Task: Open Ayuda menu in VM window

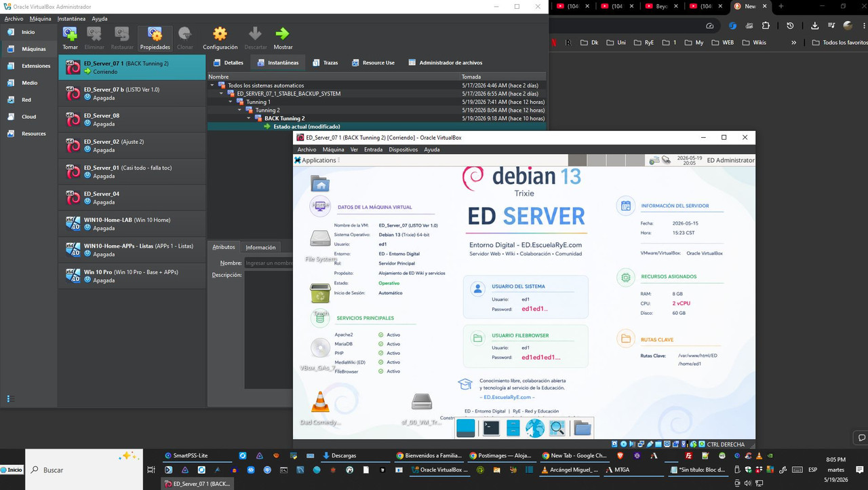Action: click(x=432, y=149)
